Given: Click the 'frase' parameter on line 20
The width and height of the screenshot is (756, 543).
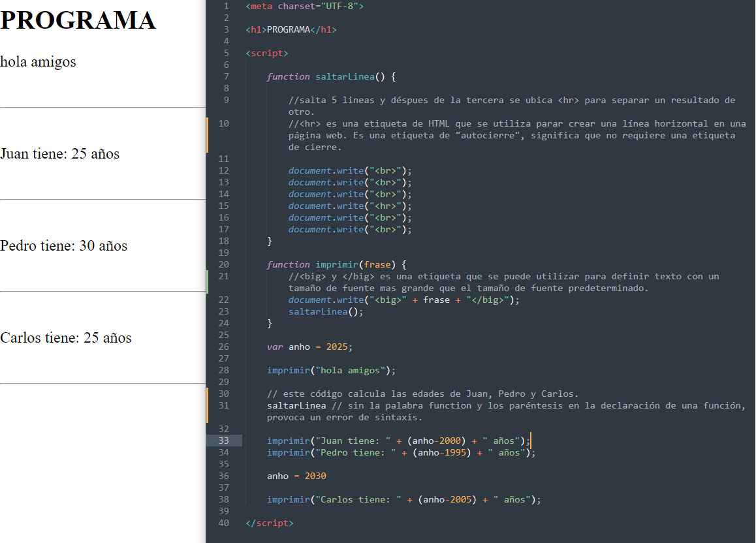Looking at the screenshot, I should [x=377, y=264].
